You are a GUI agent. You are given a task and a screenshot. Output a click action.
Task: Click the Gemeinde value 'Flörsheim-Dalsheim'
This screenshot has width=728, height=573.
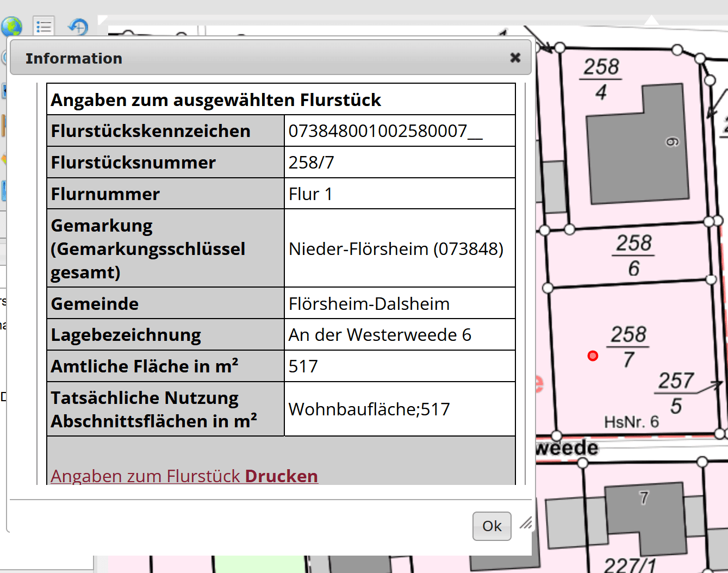[369, 304]
